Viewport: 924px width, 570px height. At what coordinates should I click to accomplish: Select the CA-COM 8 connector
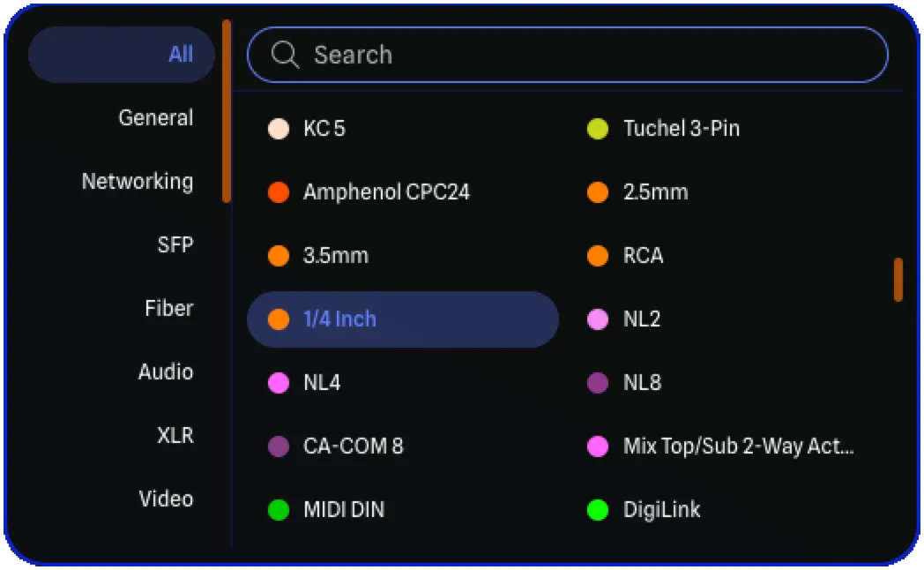pyautogui.click(x=353, y=446)
